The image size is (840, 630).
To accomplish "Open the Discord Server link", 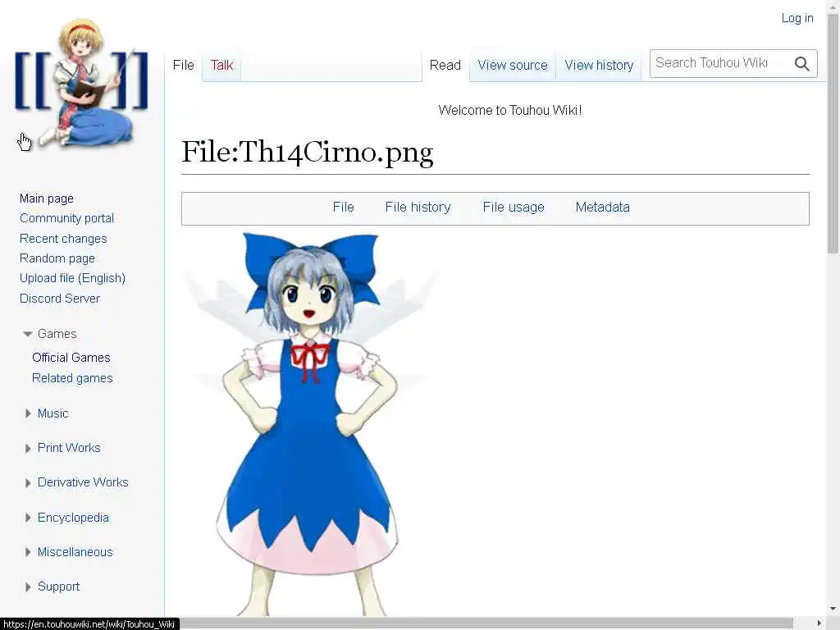I will tap(60, 299).
